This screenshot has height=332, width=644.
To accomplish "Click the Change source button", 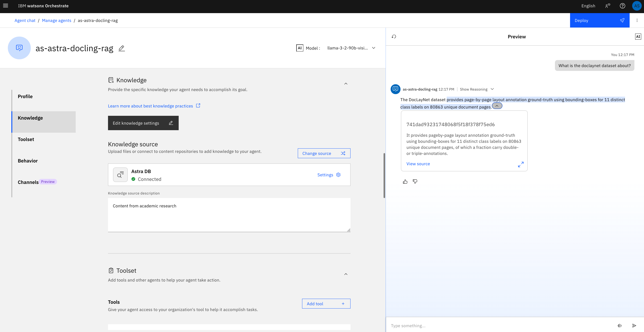I will (x=324, y=153).
